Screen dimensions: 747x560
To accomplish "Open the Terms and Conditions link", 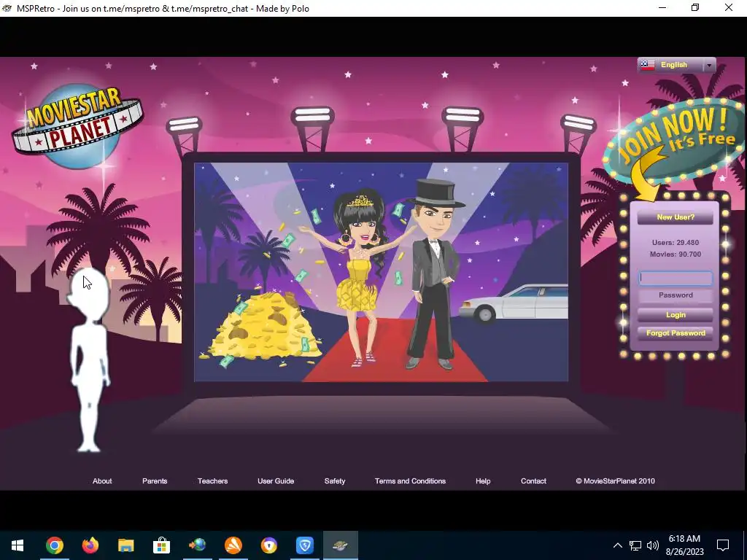I will (410, 481).
